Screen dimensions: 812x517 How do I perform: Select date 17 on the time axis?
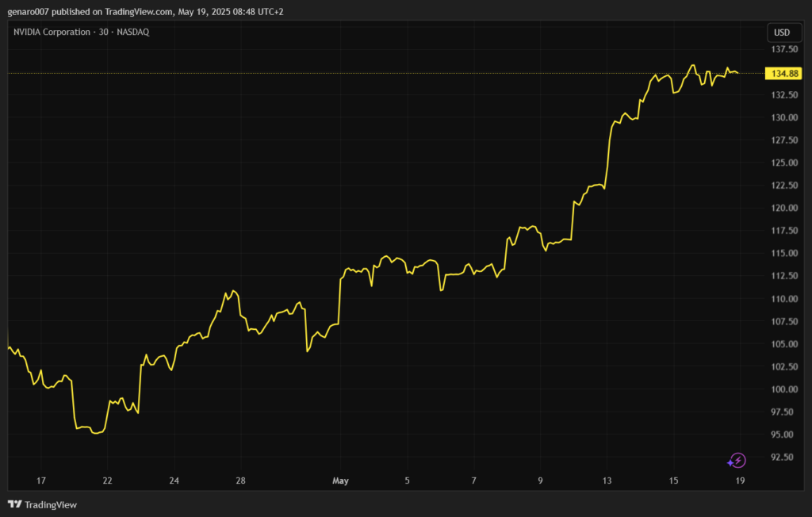pyautogui.click(x=41, y=481)
